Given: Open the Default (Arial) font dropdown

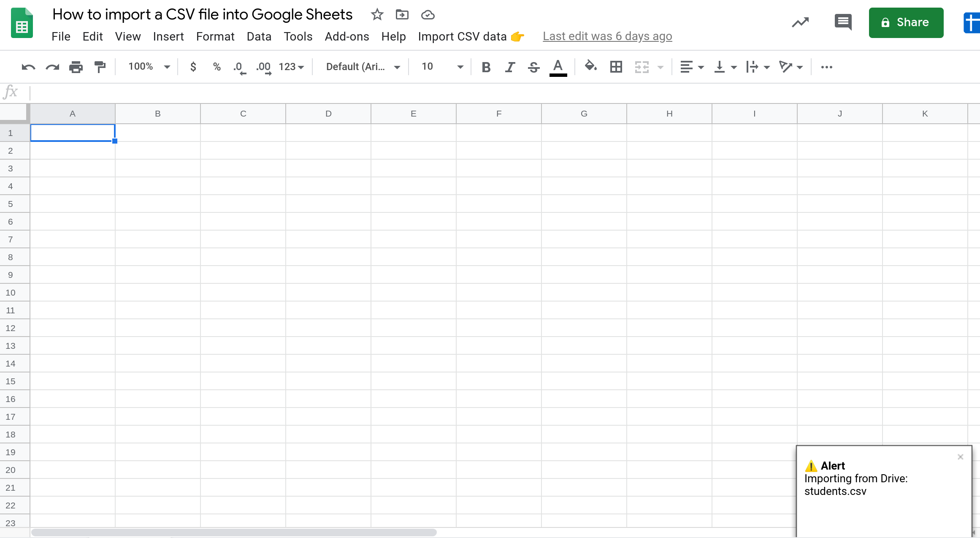Looking at the screenshot, I should coord(363,67).
